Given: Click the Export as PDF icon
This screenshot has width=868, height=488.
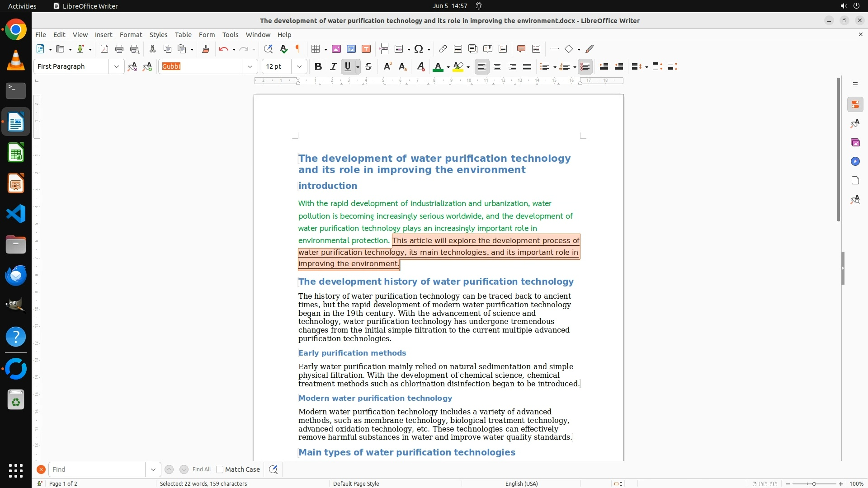Looking at the screenshot, I should tap(104, 49).
